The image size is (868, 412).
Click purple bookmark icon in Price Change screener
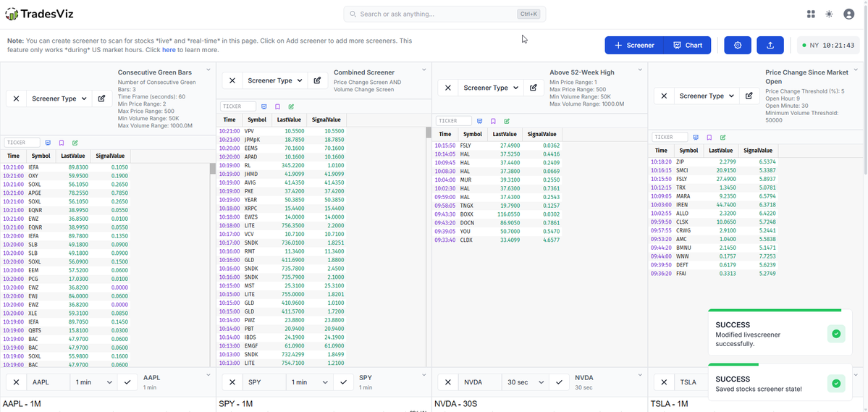point(709,138)
